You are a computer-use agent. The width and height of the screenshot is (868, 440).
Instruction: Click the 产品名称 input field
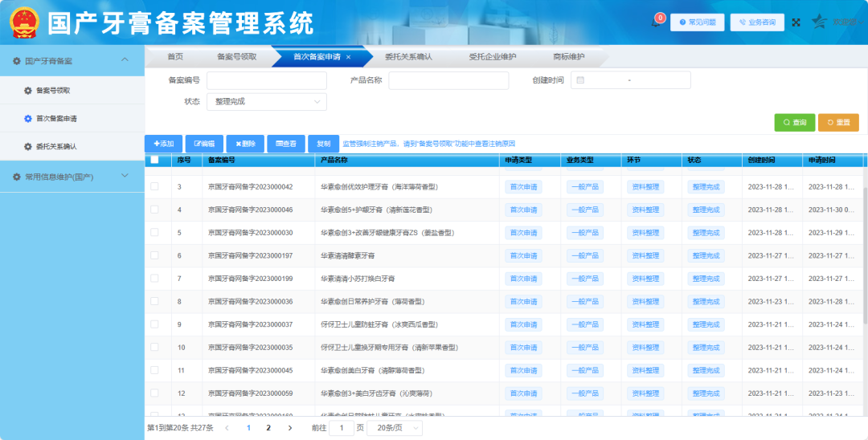[448, 80]
